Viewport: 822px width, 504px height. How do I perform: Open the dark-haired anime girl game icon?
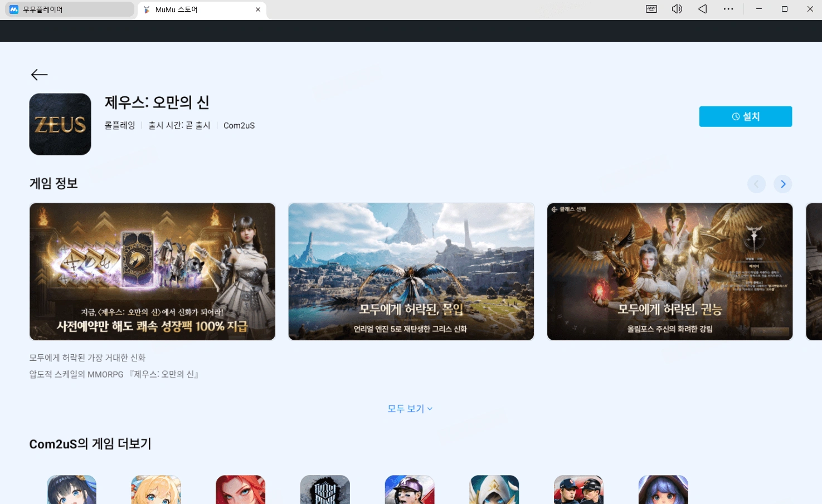[71, 490]
